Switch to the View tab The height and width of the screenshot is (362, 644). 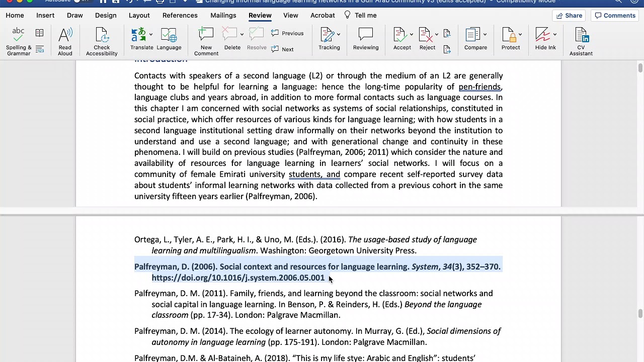[x=291, y=15]
